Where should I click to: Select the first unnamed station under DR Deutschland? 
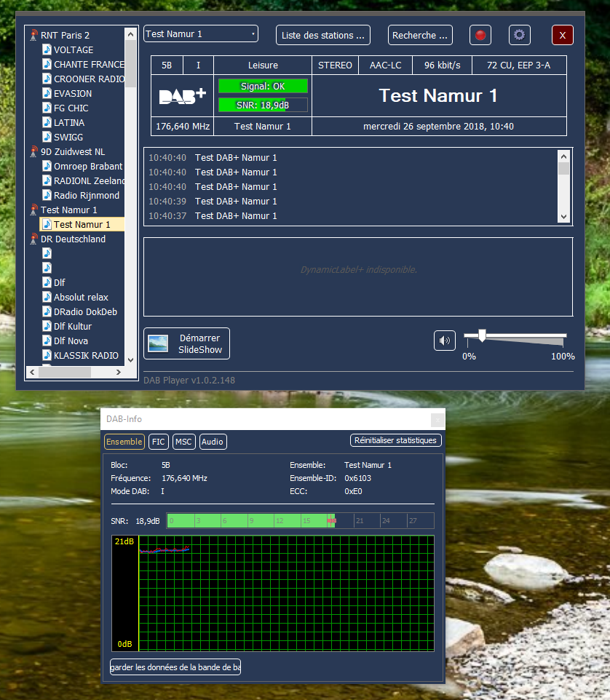47,253
